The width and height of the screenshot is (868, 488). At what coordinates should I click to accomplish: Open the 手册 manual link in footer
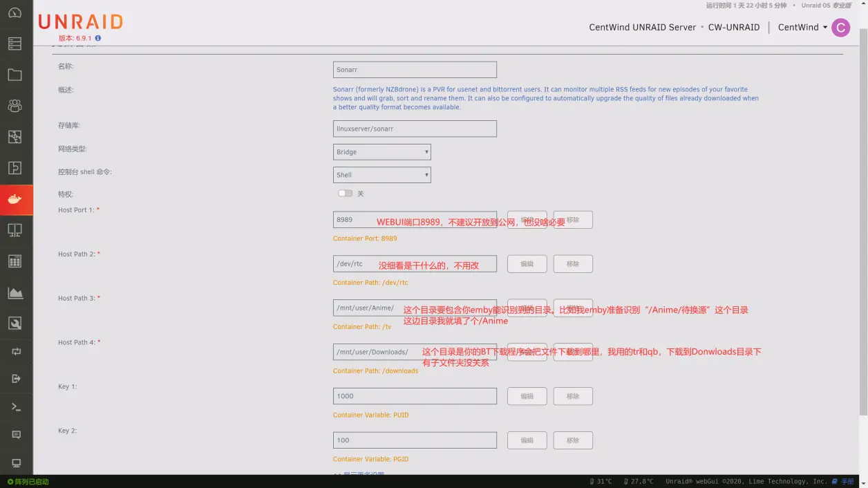pyautogui.click(x=843, y=482)
